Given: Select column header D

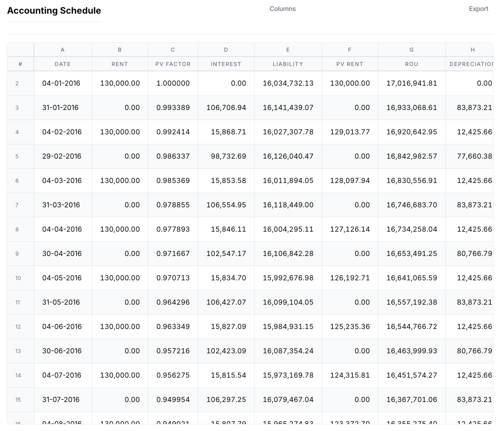Looking at the screenshot, I should (226, 49).
